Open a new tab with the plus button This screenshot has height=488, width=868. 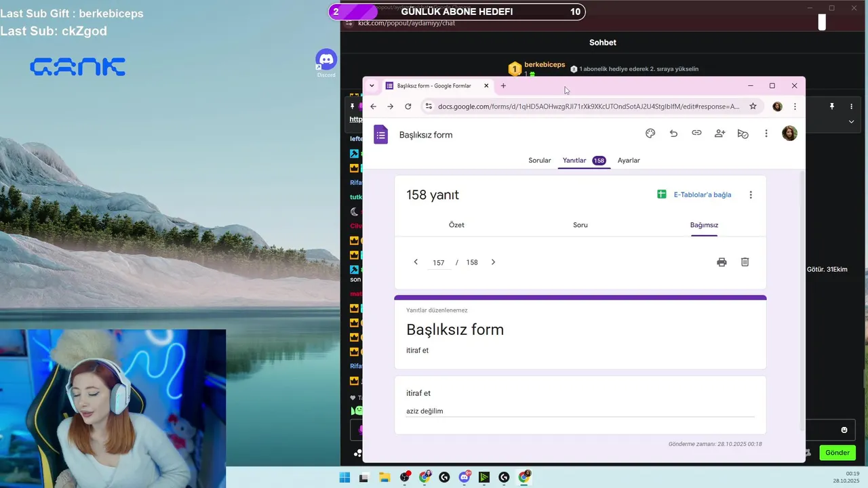503,86
